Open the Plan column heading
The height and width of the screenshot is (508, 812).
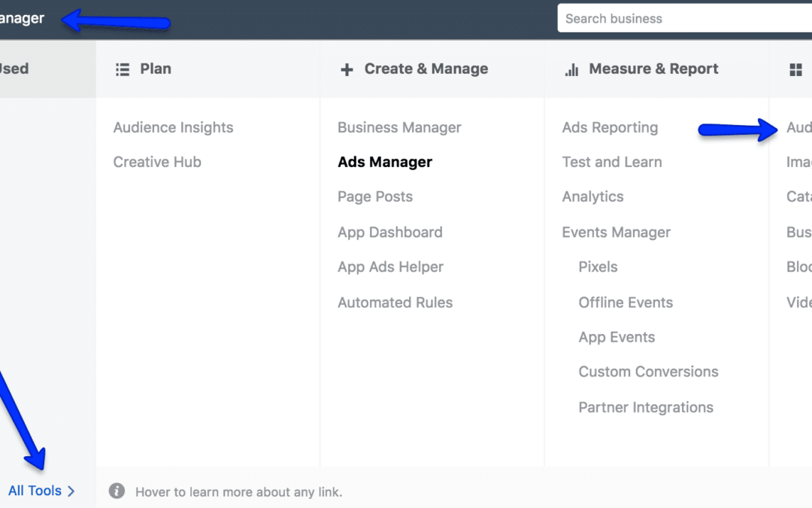[x=156, y=69]
